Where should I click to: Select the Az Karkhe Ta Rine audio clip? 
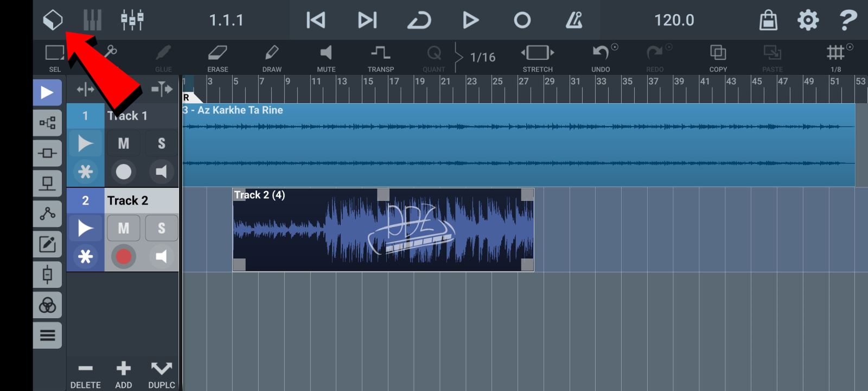[519, 145]
